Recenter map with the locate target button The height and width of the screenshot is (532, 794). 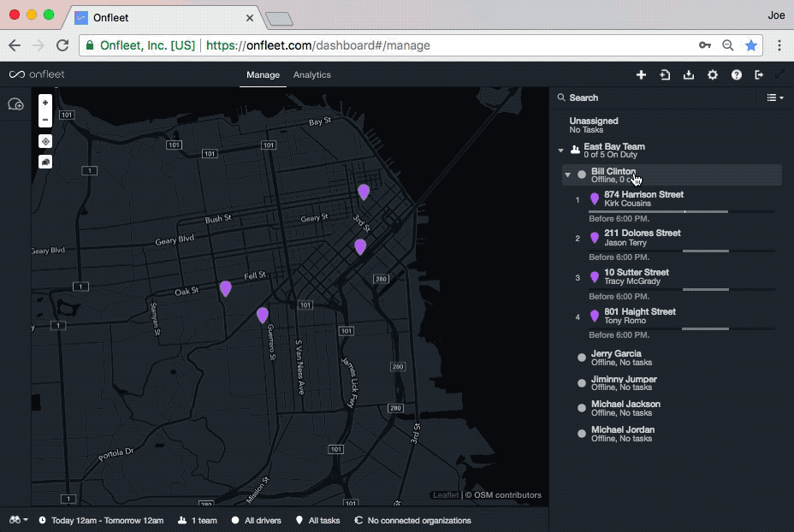[45, 141]
